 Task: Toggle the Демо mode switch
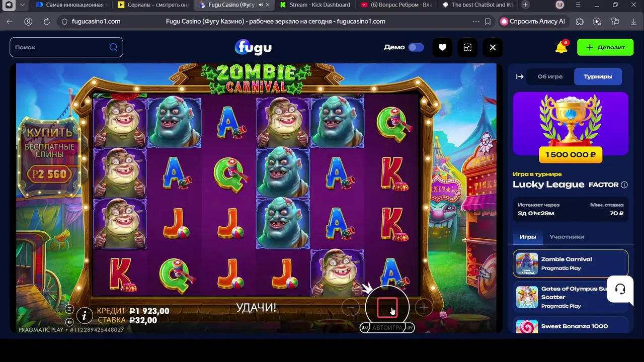(x=416, y=47)
